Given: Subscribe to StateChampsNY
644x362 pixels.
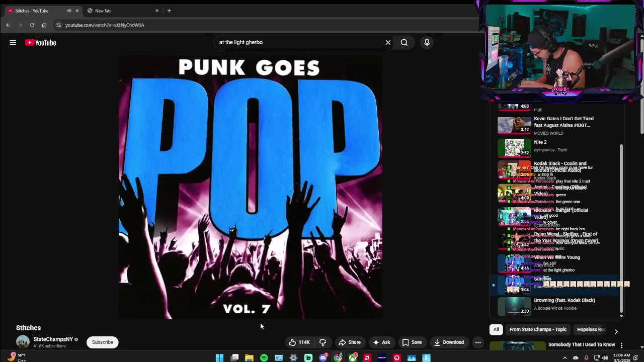Looking at the screenshot, I should tap(102, 342).
